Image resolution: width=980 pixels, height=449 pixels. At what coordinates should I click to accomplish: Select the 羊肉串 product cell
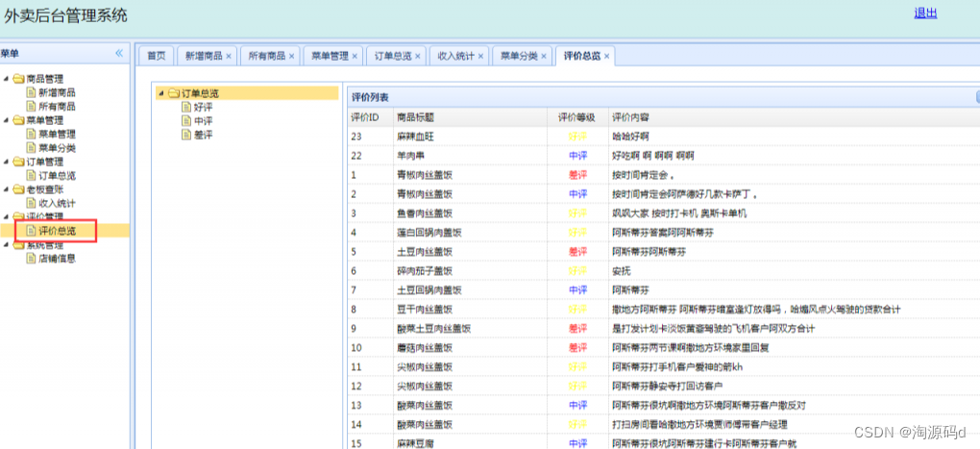tap(469, 155)
